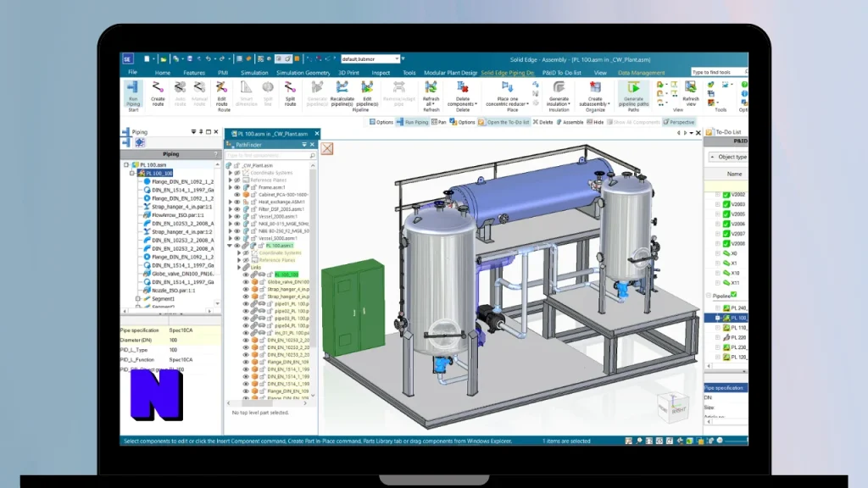Image resolution: width=868 pixels, height=488 pixels.
Task: Toggle visibility eye of Cabinet_PCA part
Action: point(237,195)
